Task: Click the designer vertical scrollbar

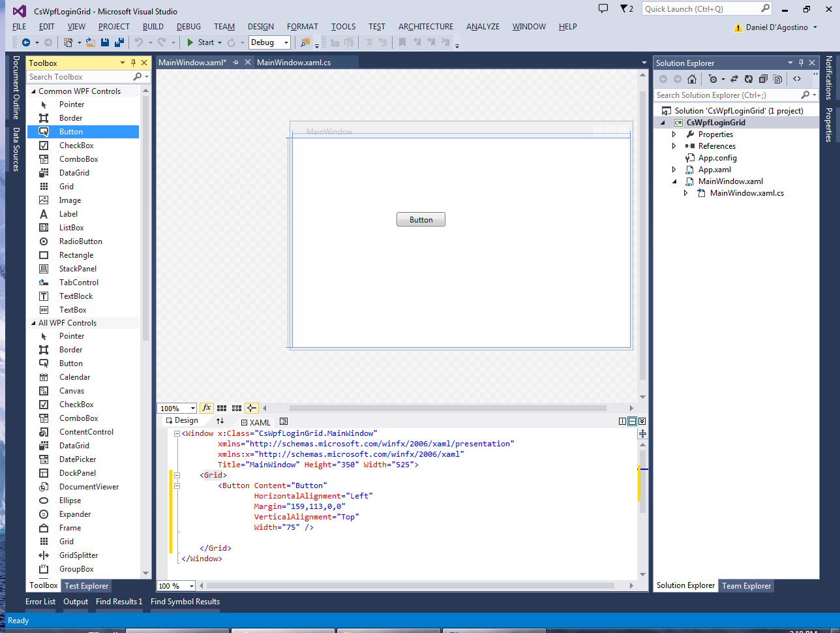Action: coord(643,235)
